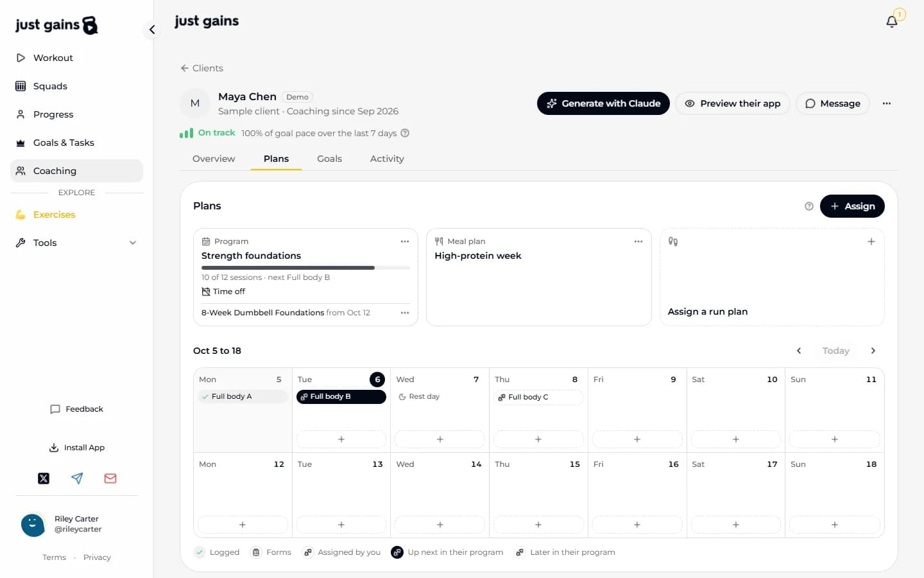Screen dimensions: 924x578
Task: Open Strength foundations program options menu
Action: click(405, 241)
